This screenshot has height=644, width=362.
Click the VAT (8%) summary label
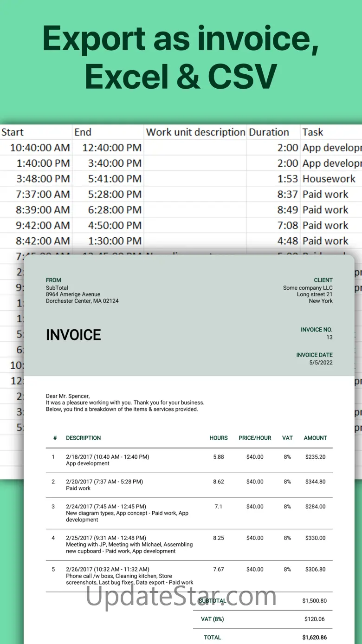212,619
